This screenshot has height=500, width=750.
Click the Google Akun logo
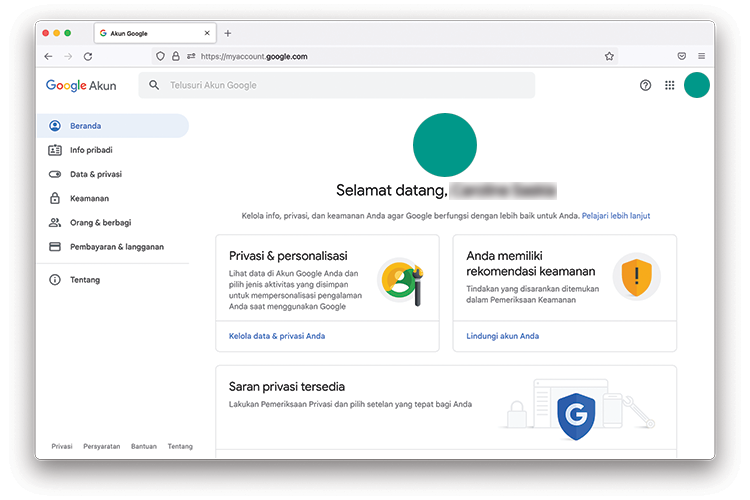point(81,85)
